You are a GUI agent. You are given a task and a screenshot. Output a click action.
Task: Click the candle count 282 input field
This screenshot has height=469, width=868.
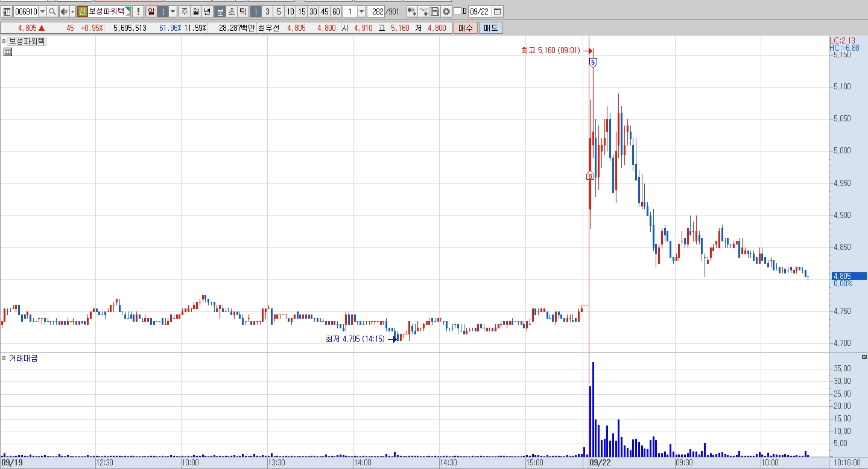click(x=376, y=11)
